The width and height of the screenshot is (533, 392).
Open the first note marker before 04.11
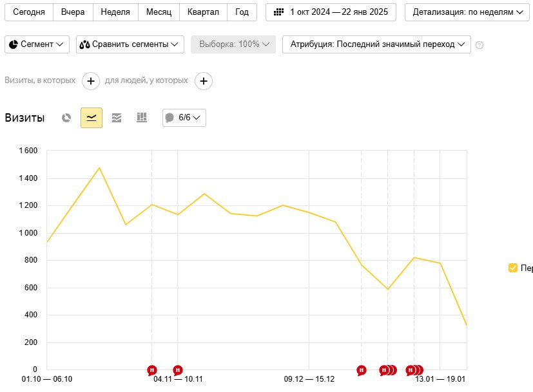pos(152,370)
